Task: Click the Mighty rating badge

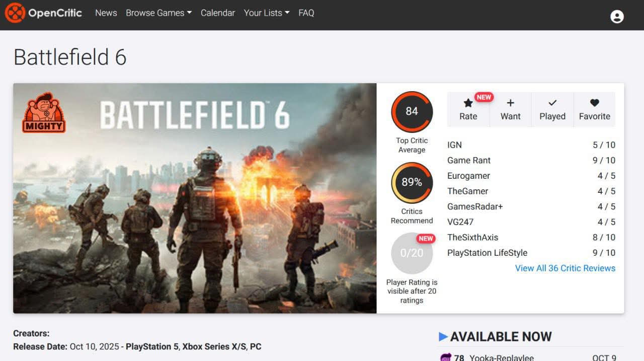Action: coord(44,113)
